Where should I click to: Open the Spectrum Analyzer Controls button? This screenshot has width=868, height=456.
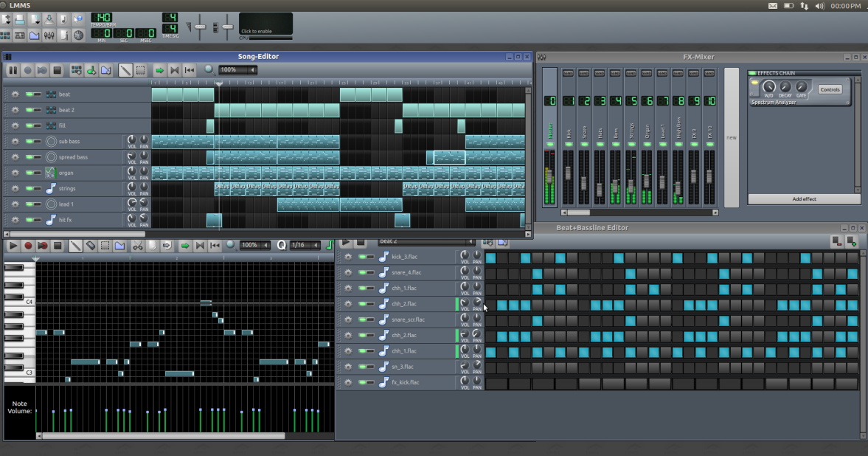830,89
